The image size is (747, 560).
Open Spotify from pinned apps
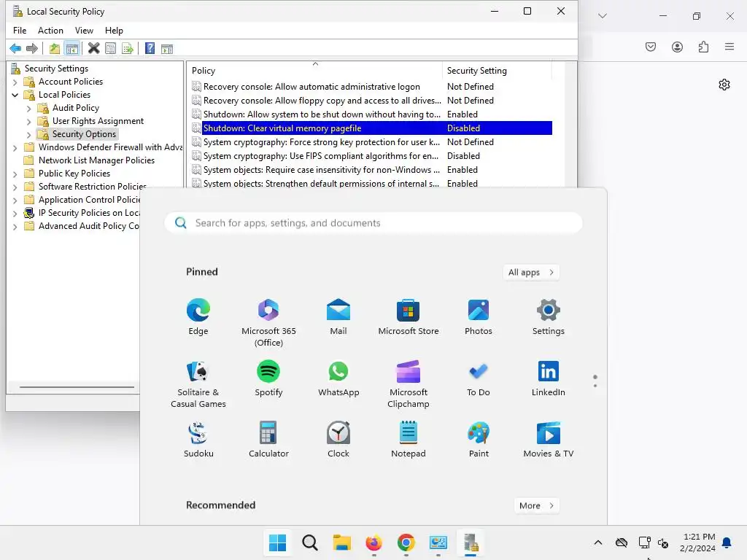pyautogui.click(x=268, y=378)
